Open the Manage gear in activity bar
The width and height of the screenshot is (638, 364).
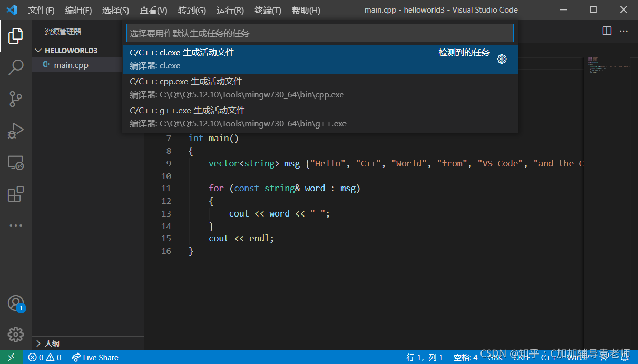(x=16, y=334)
